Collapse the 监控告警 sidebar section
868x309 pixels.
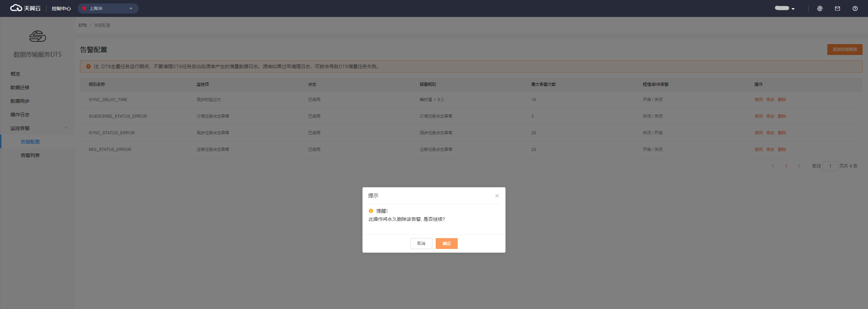(x=66, y=128)
